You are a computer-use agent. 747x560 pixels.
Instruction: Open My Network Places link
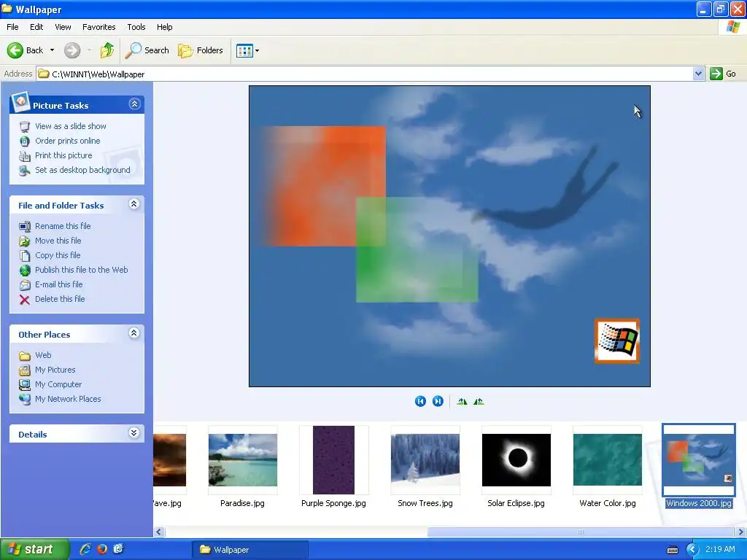tap(68, 399)
